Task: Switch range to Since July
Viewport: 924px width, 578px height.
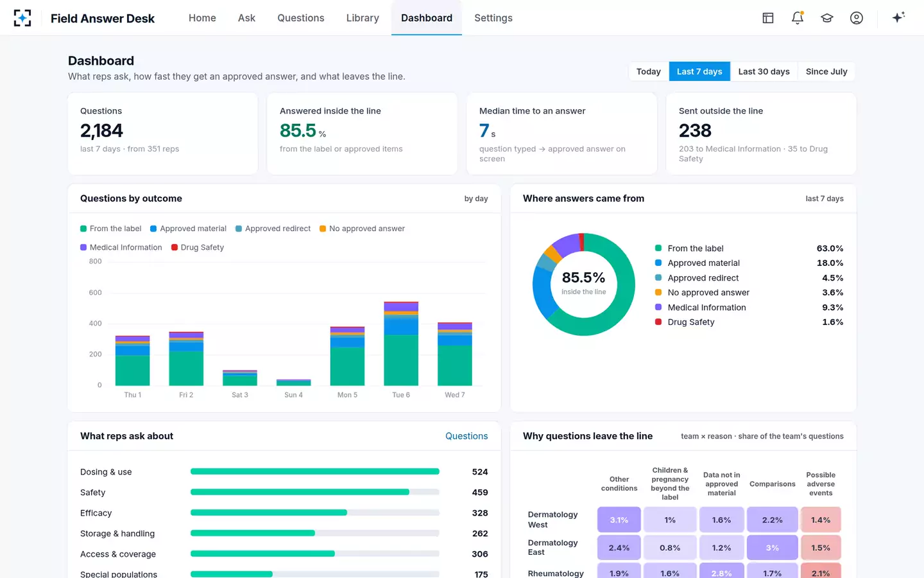Action: [826, 71]
